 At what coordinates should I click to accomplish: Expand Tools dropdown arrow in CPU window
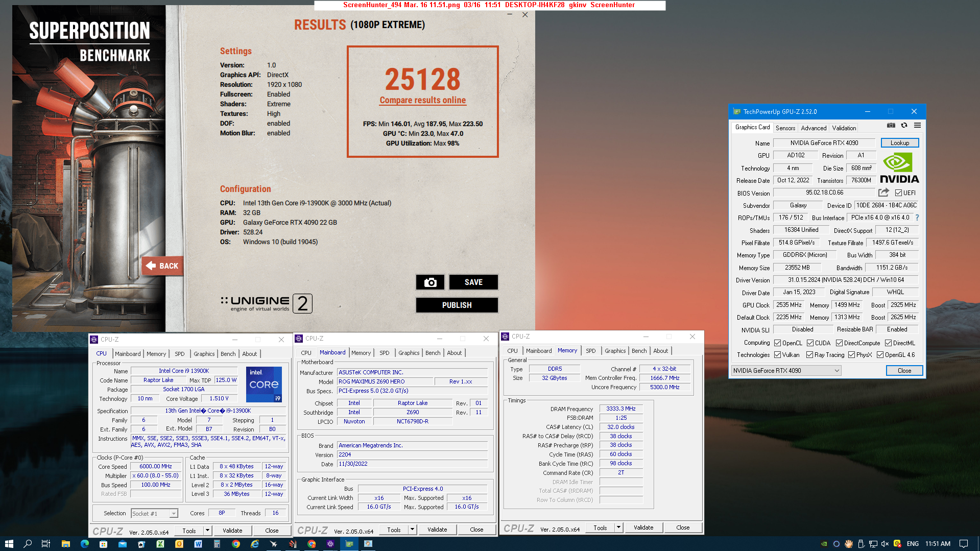[207, 531]
